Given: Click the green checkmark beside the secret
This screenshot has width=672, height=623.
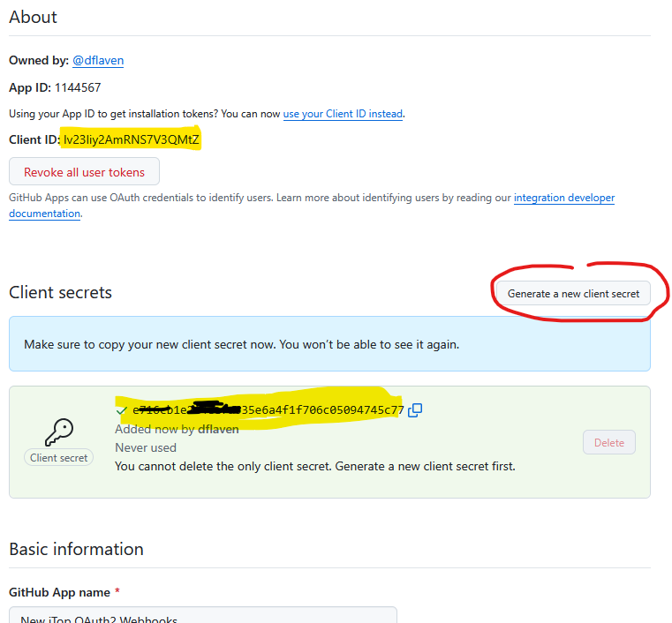Looking at the screenshot, I should (121, 410).
